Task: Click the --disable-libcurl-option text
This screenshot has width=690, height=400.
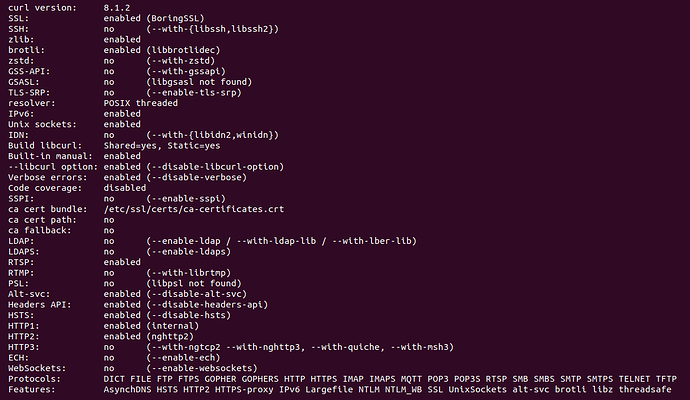Action: [215, 167]
